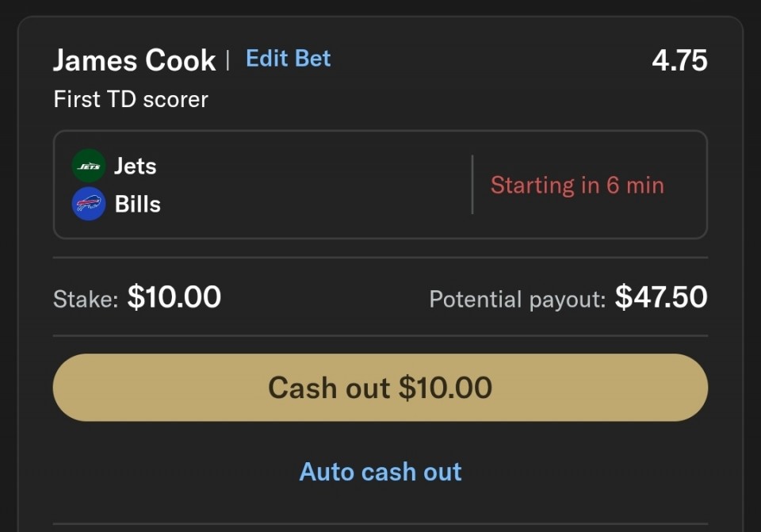Select the Bills team name
Image resolution: width=761 pixels, height=532 pixels.
tap(137, 205)
